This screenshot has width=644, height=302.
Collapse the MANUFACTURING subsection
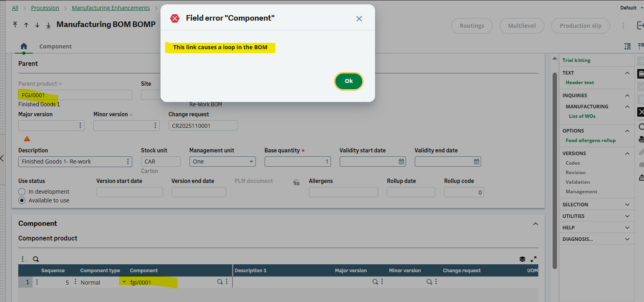[x=627, y=107]
